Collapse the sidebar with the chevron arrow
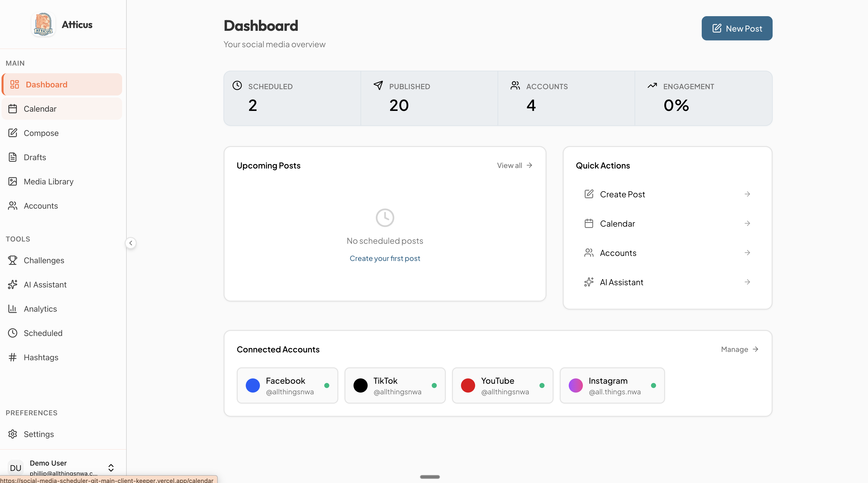 (x=131, y=243)
